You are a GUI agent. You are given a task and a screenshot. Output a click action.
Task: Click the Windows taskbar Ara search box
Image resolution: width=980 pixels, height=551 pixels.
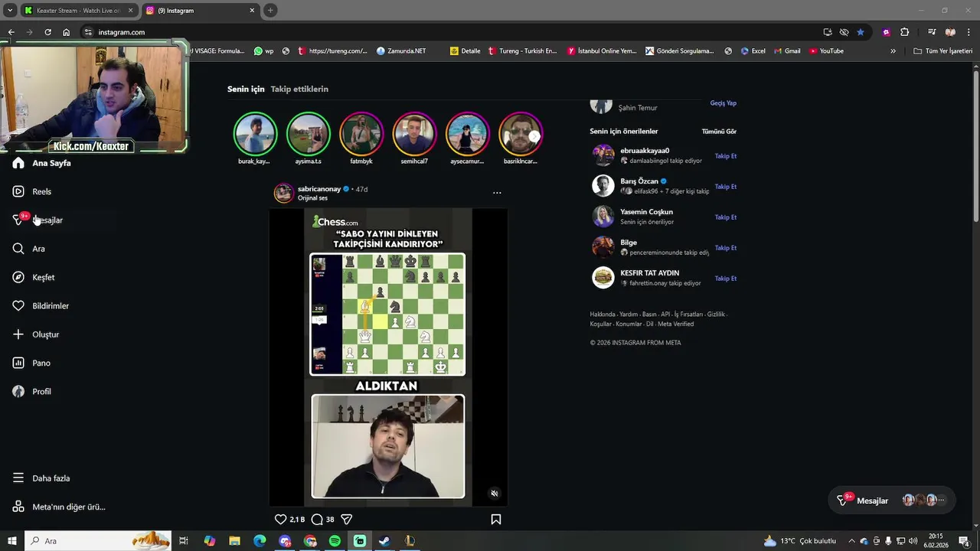click(98, 541)
